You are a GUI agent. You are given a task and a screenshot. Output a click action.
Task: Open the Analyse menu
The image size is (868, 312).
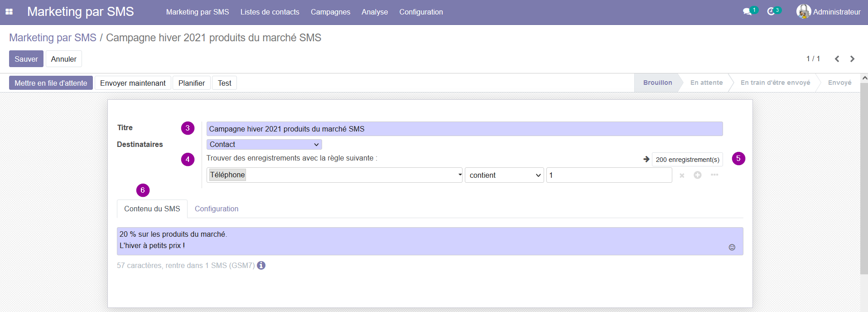click(x=375, y=12)
